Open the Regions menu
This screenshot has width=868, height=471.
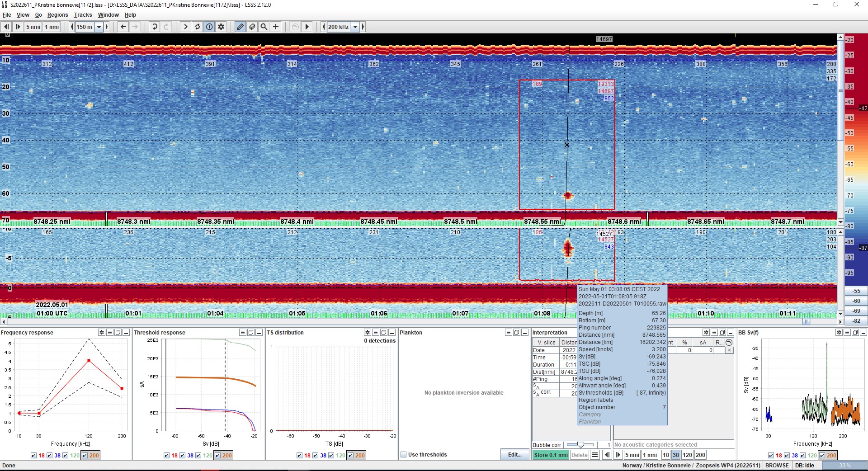[57, 14]
